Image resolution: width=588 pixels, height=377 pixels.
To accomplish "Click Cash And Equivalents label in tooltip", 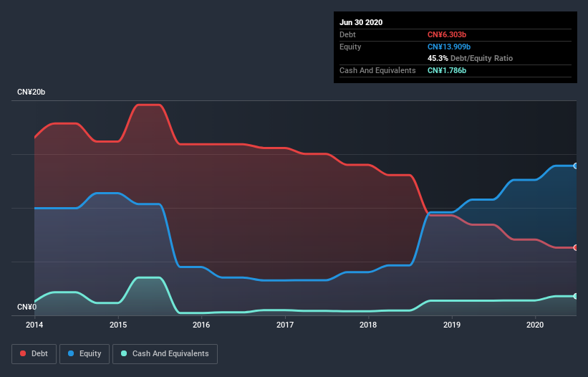I will [377, 70].
